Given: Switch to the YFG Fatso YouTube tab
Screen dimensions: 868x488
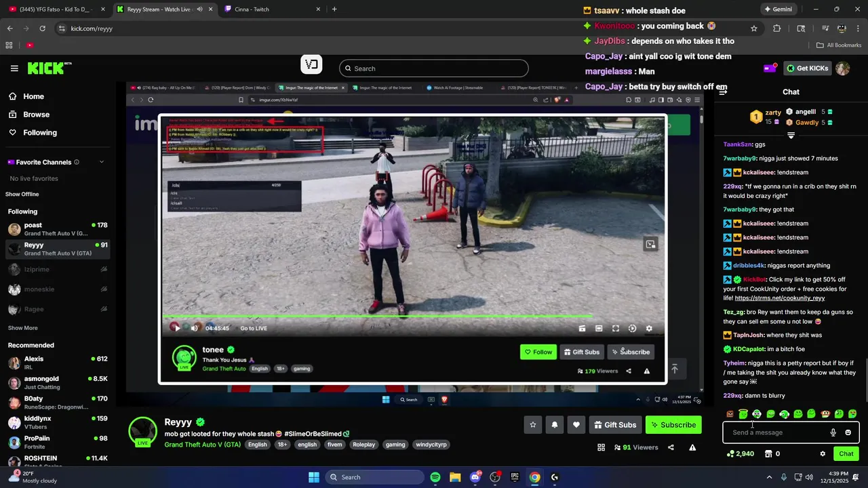Looking at the screenshot, I should tap(57, 9).
